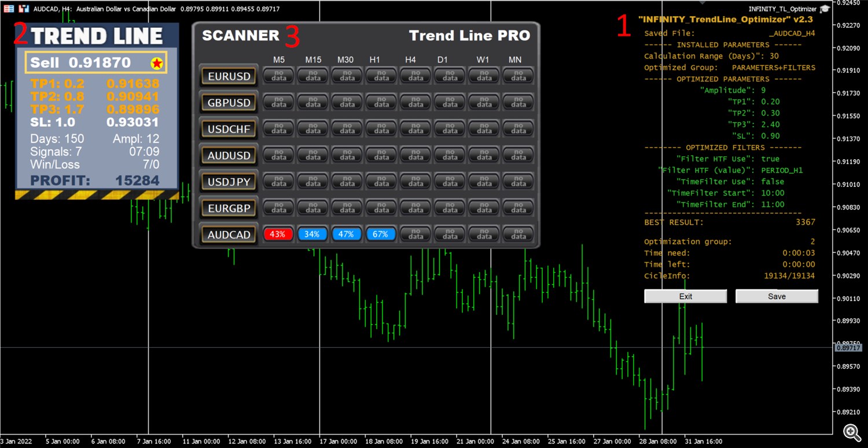
Task: Choose the AUDUSD scanner button
Action: 229,155
